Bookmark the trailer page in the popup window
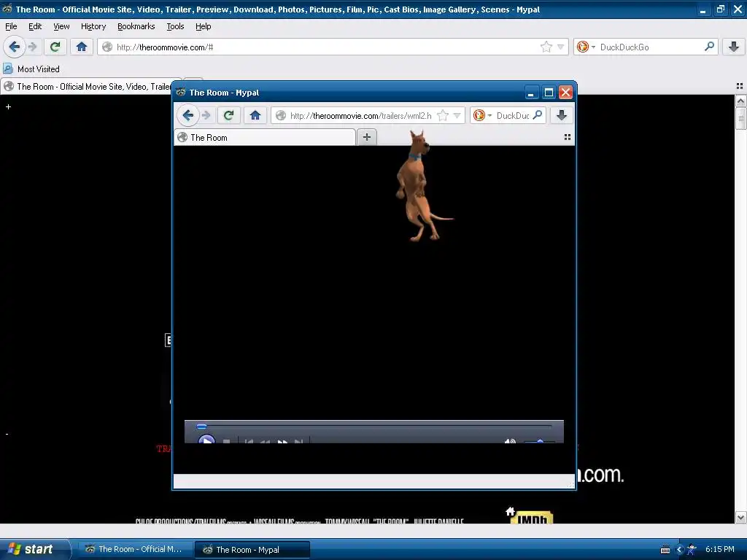 443,115
